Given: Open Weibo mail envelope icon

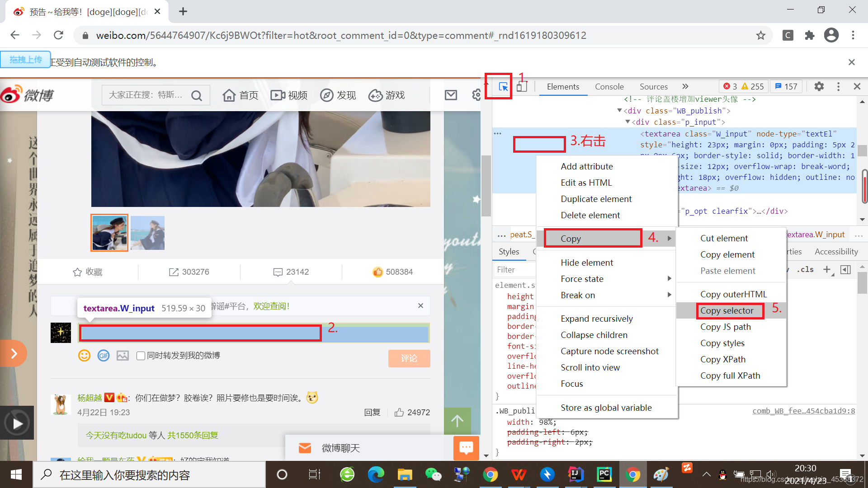Looking at the screenshot, I should click(451, 95).
